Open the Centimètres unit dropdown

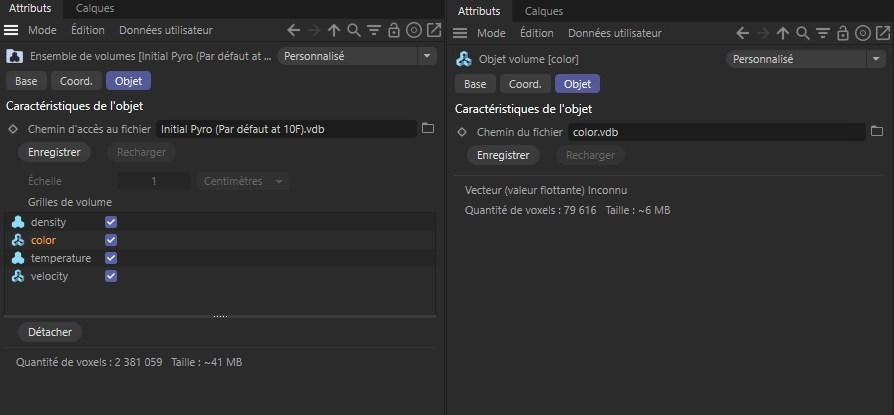[243, 181]
